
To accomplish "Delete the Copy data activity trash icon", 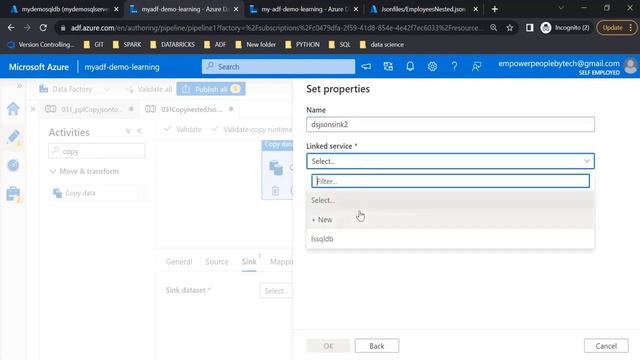I will (x=276, y=191).
